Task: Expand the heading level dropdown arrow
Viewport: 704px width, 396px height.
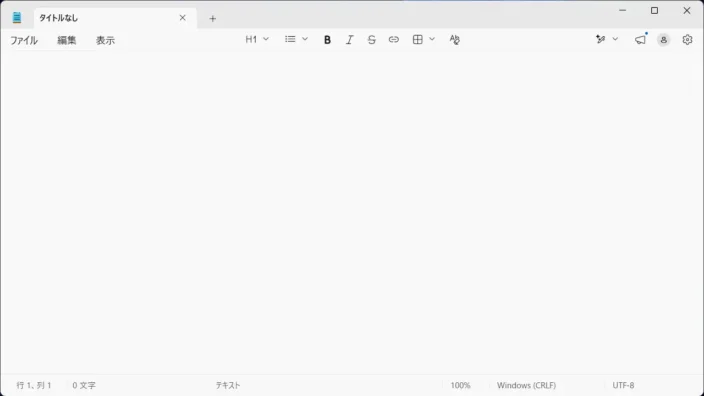Action: pyautogui.click(x=266, y=40)
